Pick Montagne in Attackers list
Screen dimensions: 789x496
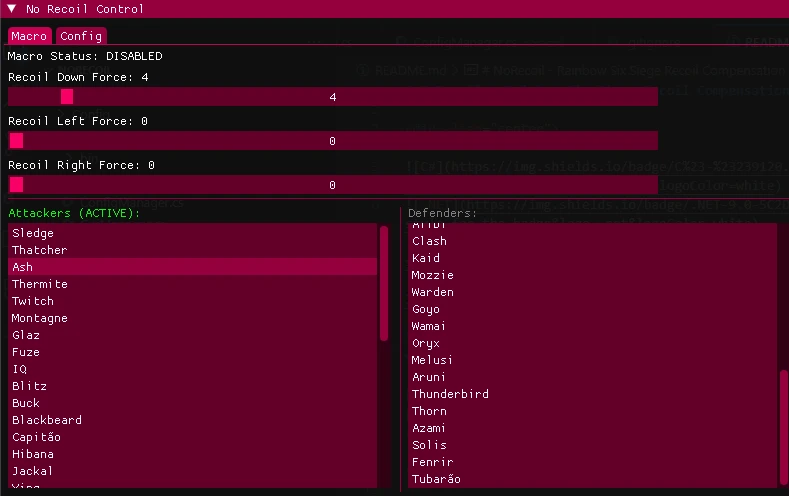click(193, 318)
